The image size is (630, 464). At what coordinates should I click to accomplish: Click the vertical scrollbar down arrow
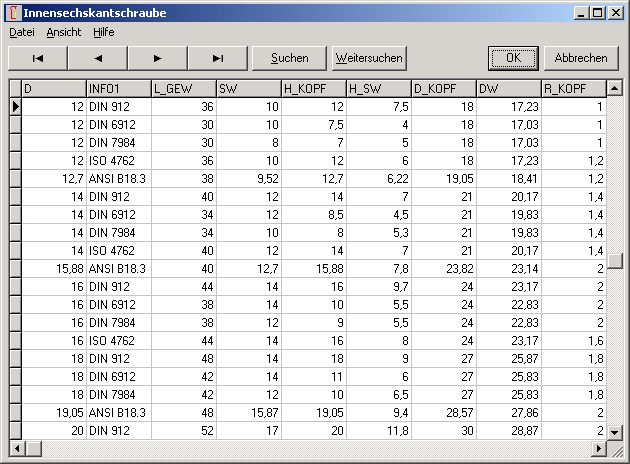click(616, 431)
